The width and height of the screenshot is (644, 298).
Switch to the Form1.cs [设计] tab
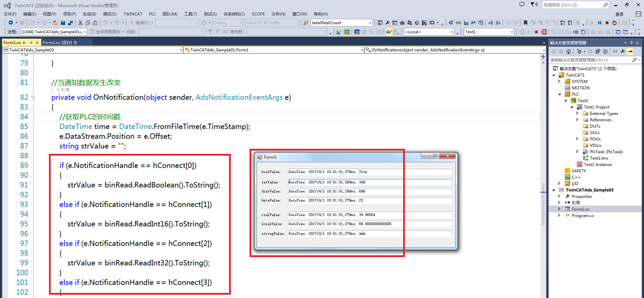[57, 43]
